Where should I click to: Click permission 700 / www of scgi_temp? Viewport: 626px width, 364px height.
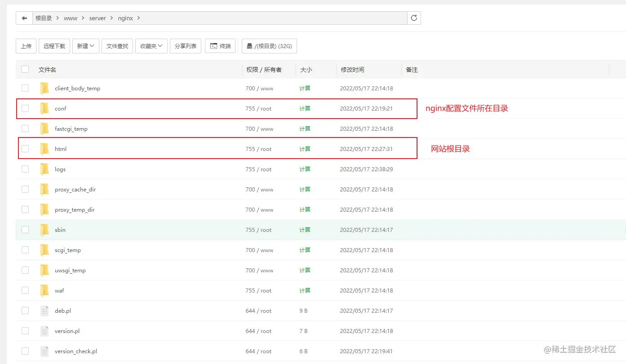(x=259, y=250)
